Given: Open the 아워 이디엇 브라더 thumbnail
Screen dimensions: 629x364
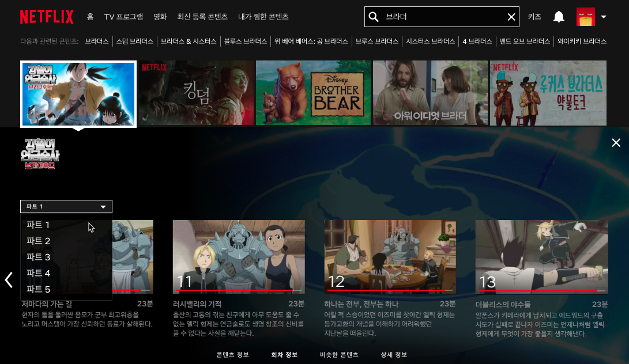Looking at the screenshot, I should [x=431, y=93].
